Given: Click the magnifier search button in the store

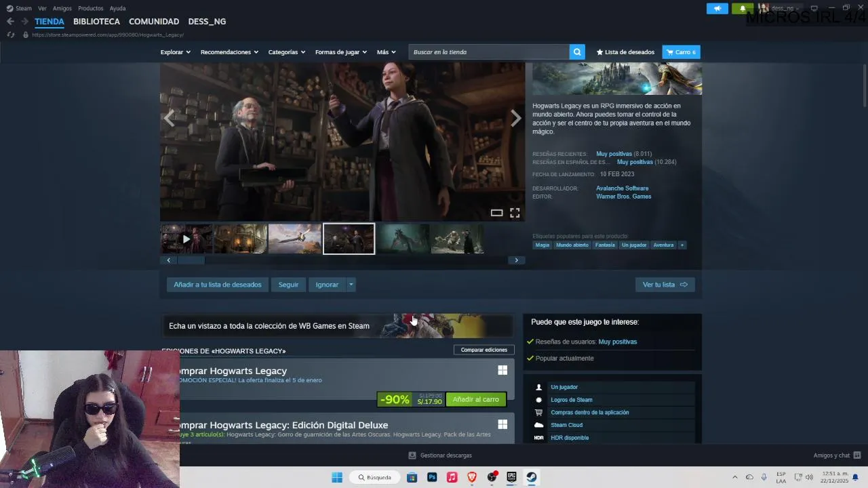Looking at the screenshot, I should click(x=577, y=52).
